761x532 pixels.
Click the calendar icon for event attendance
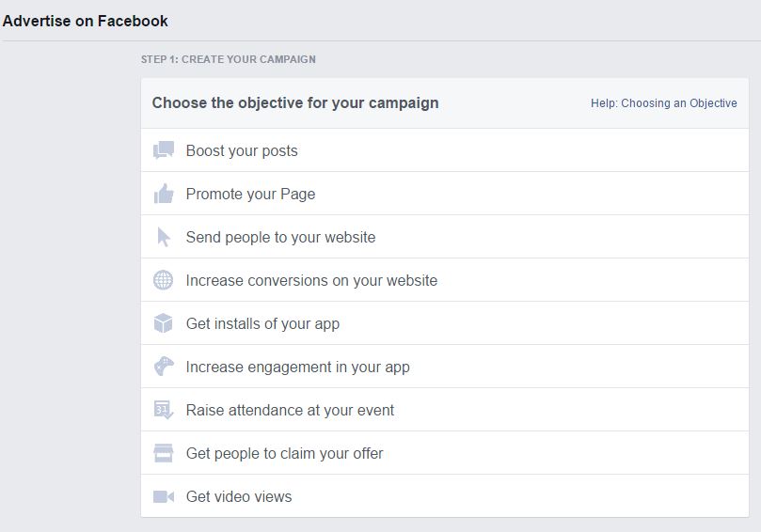(x=164, y=410)
